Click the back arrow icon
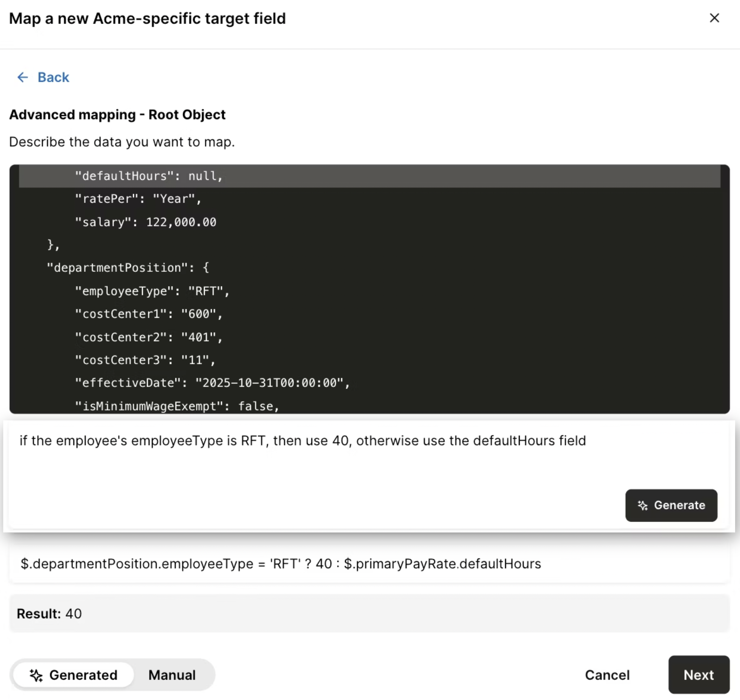 click(23, 77)
